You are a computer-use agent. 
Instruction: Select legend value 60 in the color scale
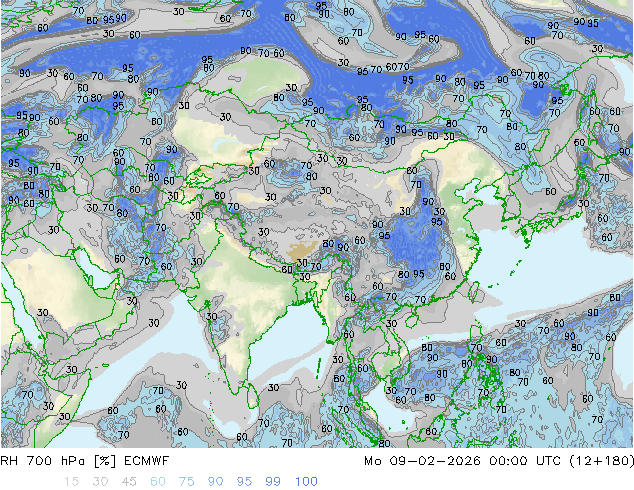point(158,482)
